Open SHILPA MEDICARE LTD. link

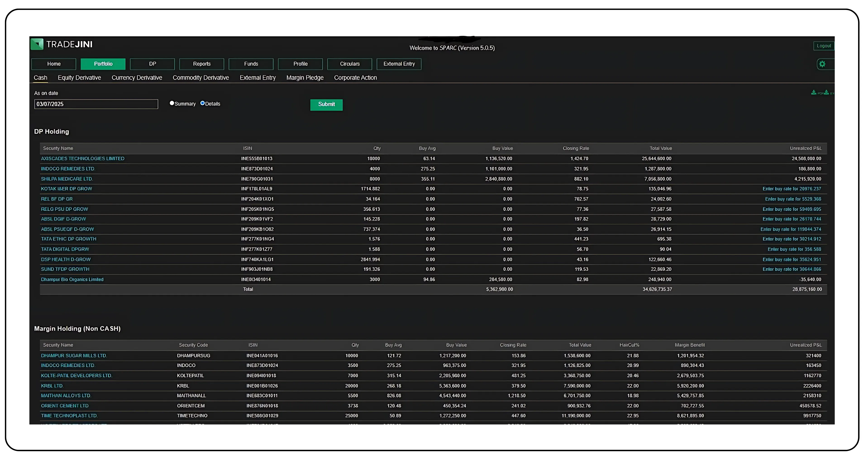(67, 179)
